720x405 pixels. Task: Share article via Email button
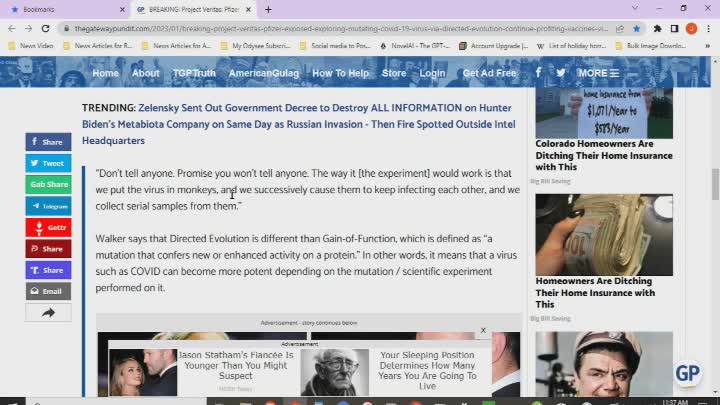tap(48, 291)
